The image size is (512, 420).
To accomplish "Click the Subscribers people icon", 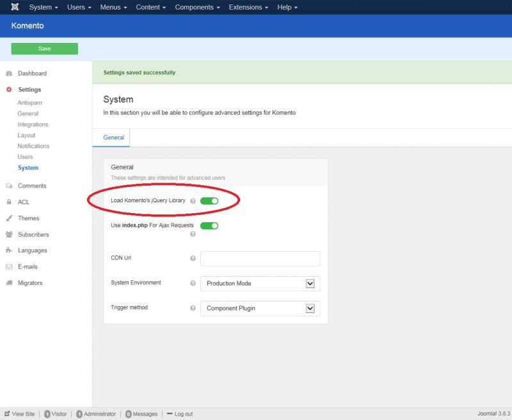I will tap(9, 234).
